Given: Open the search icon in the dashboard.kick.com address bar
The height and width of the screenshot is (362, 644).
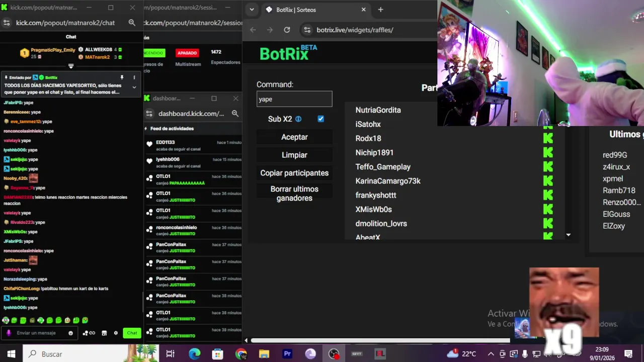Looking at the screenshot, I should [x=235, y=114].
